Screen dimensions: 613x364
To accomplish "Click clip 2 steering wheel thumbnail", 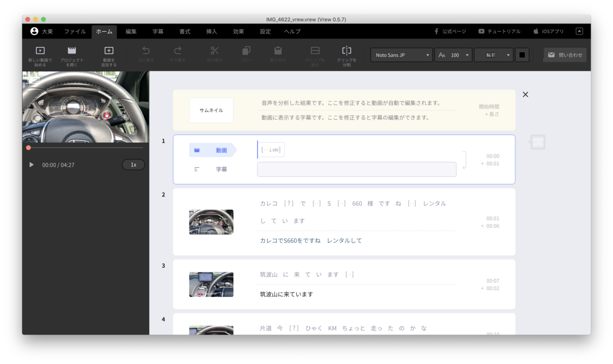I will point(211,222).
